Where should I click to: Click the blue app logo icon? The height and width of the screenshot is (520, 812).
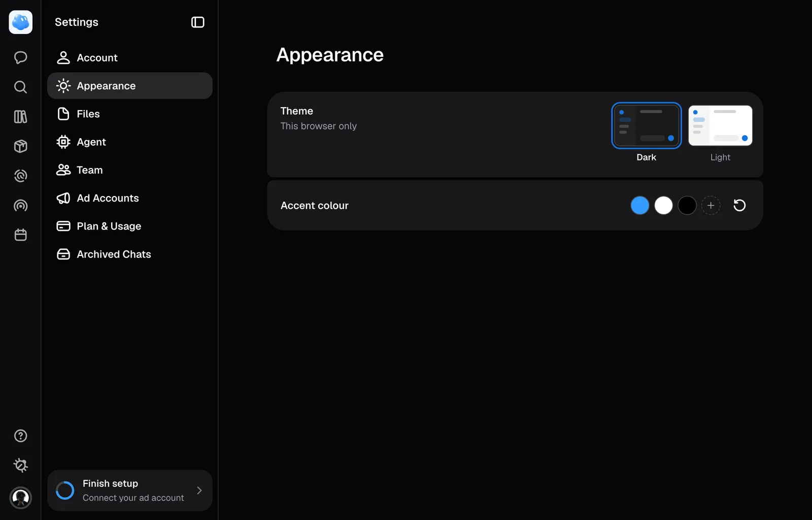tap(21, 22)
